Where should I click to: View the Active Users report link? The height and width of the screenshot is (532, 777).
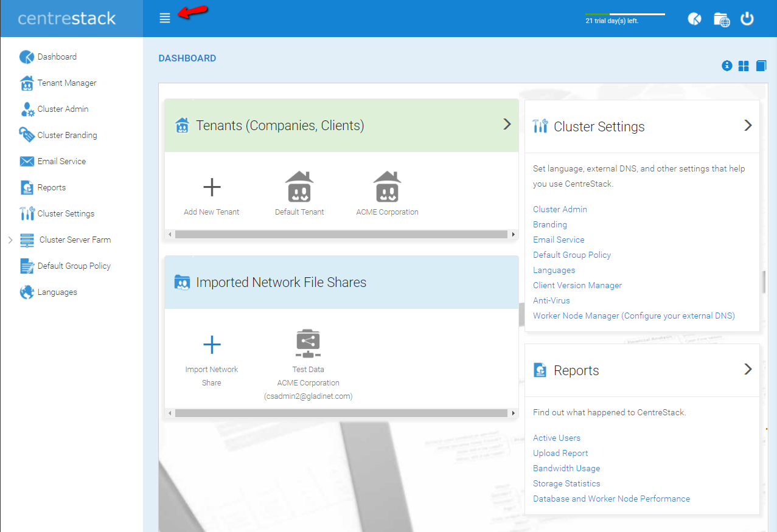click(x=557, y=438)
